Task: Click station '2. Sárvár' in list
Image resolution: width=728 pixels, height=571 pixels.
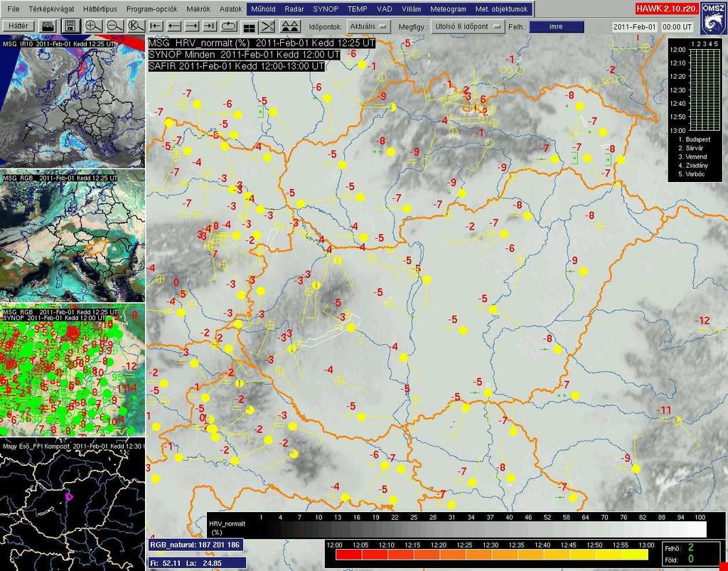Action: coord(691,148)
